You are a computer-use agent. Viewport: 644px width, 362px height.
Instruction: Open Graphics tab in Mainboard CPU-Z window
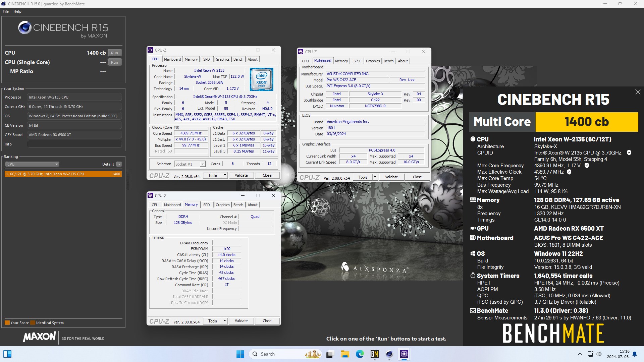373,61
